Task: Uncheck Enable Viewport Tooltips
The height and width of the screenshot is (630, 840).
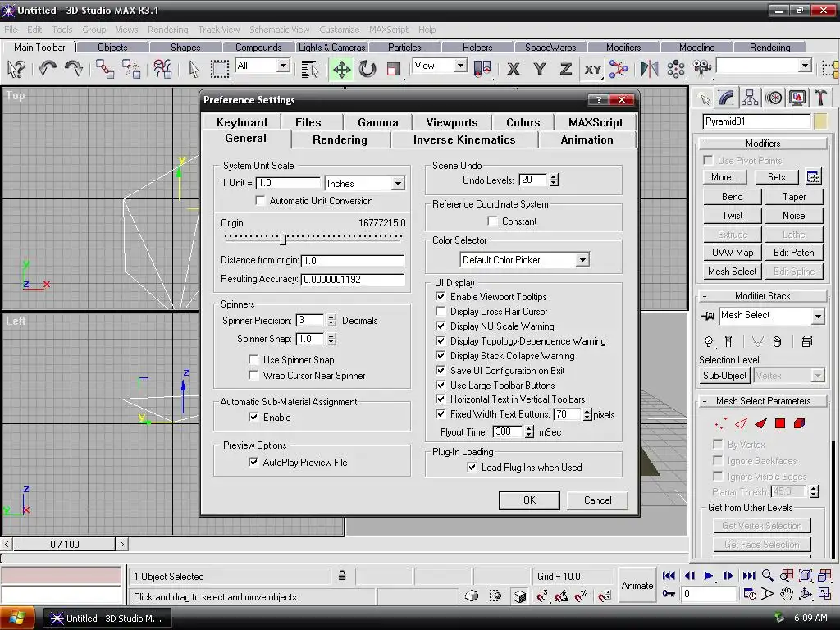Action: click(x=441, y=296)
